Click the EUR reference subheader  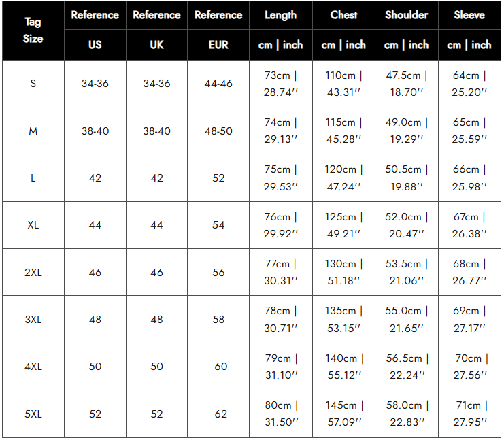coord(218,45)
